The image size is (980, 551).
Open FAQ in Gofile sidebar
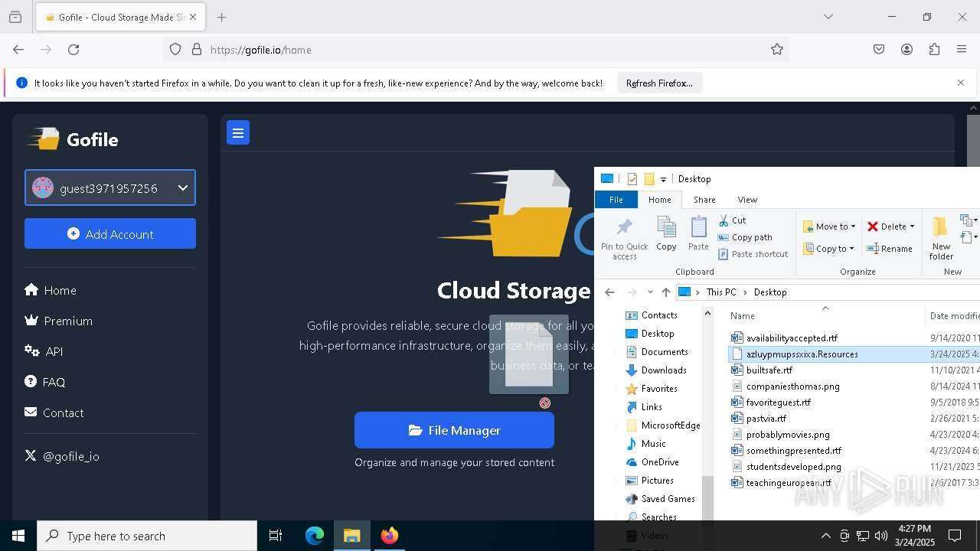[45, 382]
